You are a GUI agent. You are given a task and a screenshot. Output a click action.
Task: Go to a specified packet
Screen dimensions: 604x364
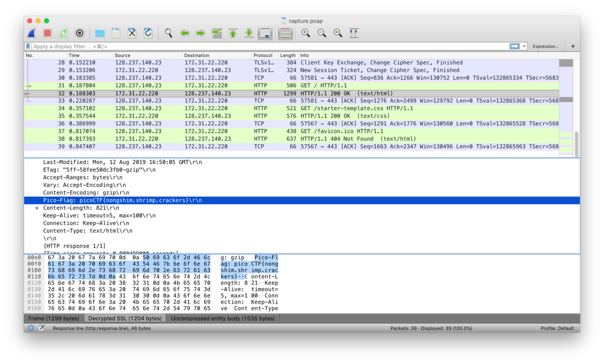tap(217, 33)
